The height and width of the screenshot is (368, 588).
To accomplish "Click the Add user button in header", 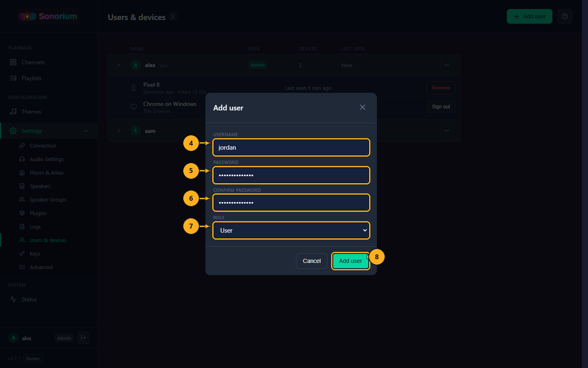I will point(530,16).
